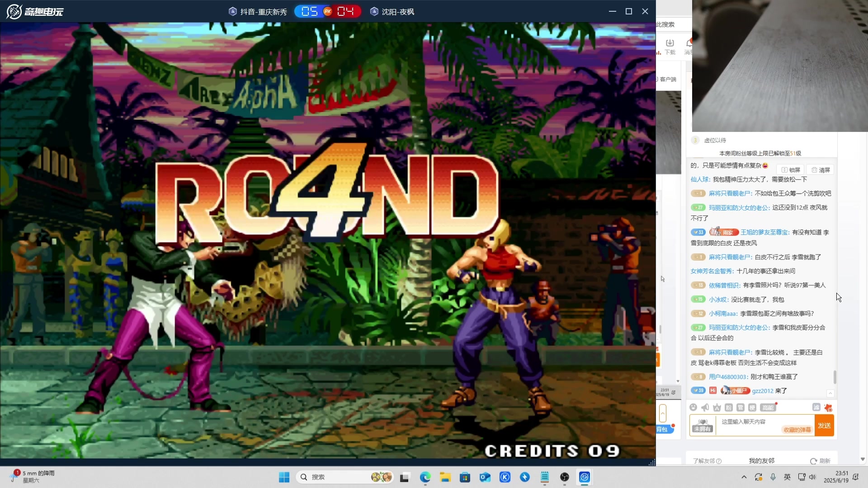
Task: Open 了解友邻 help question mark
Action: click(719, 461)
